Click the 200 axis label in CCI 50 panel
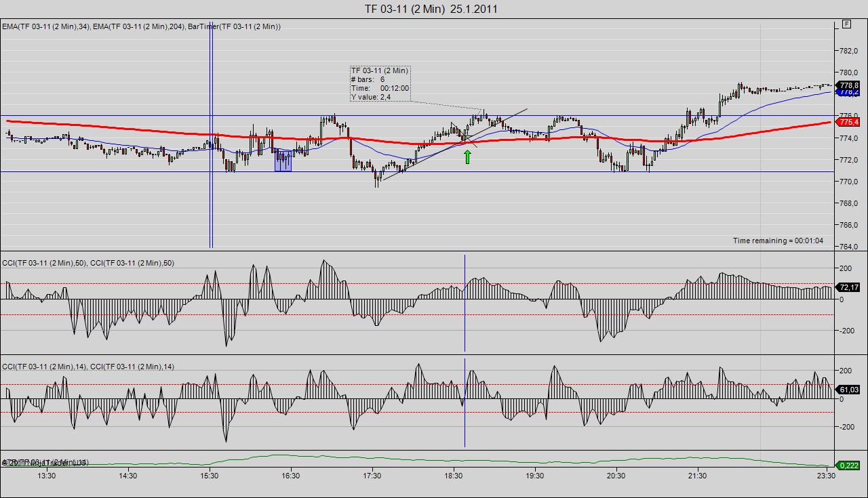This screenshot has height=498, width=868. pyautogui.click(x=846, y=269)
